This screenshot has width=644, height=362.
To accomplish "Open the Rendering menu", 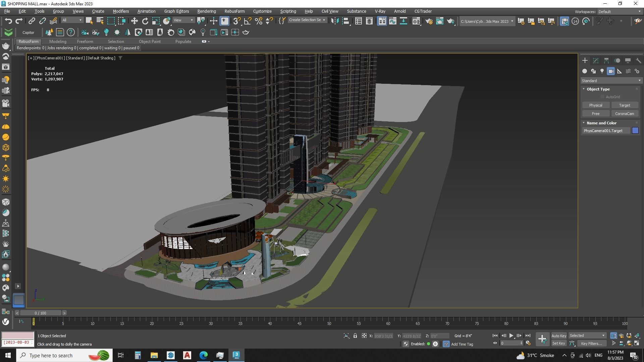I will 206,11.
